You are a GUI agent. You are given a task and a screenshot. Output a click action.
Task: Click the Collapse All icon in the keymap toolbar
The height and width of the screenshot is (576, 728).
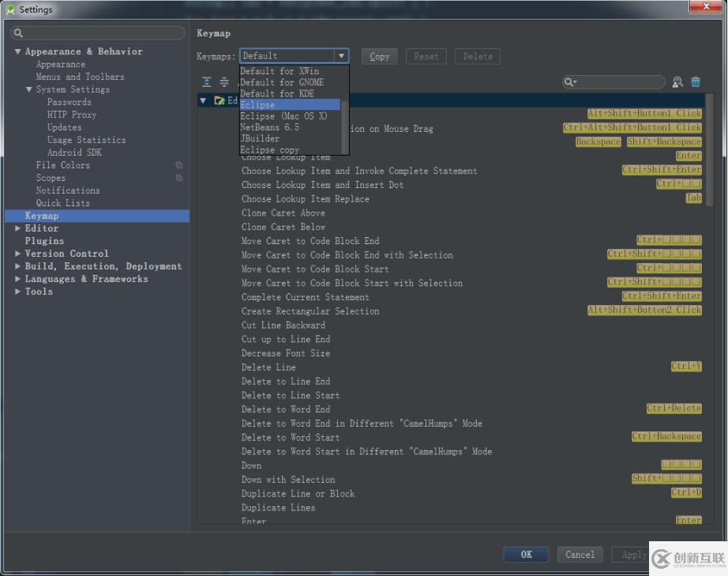click(225, 81)
